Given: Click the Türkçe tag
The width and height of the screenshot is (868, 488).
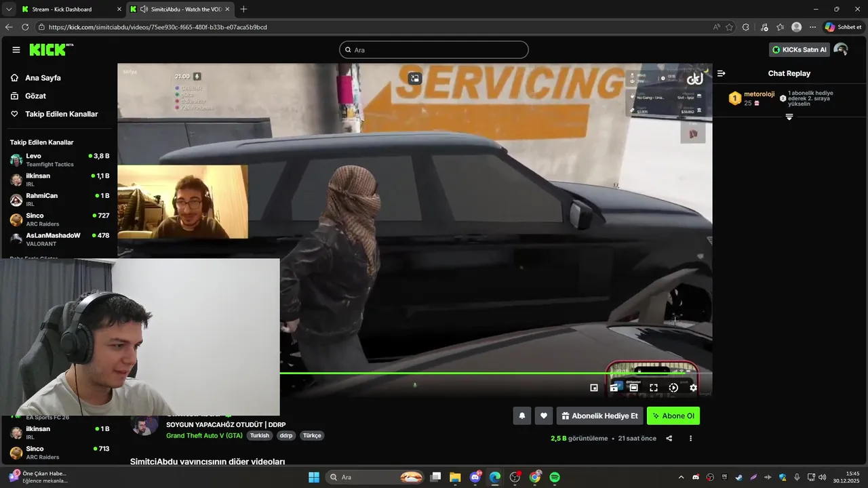Looking at the screenshot, I should coord(312,436).
